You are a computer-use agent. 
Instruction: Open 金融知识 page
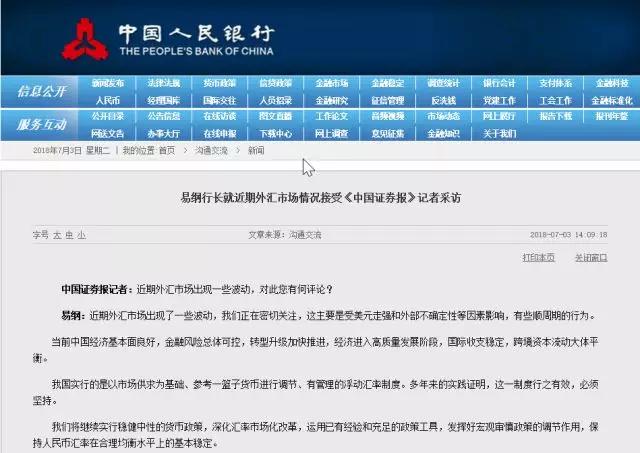tap(444, 133)
